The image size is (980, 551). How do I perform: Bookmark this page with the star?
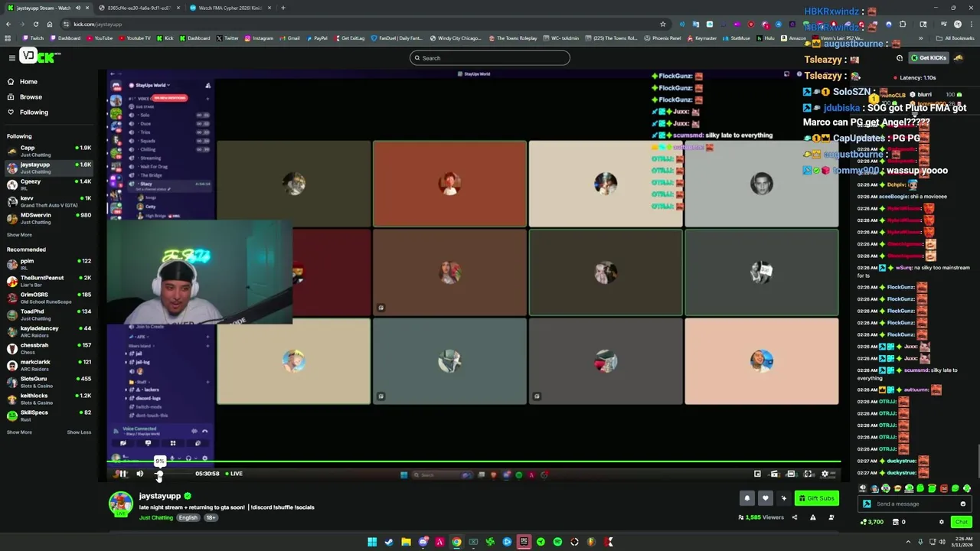pyautogui.click(x=663, y=24)
